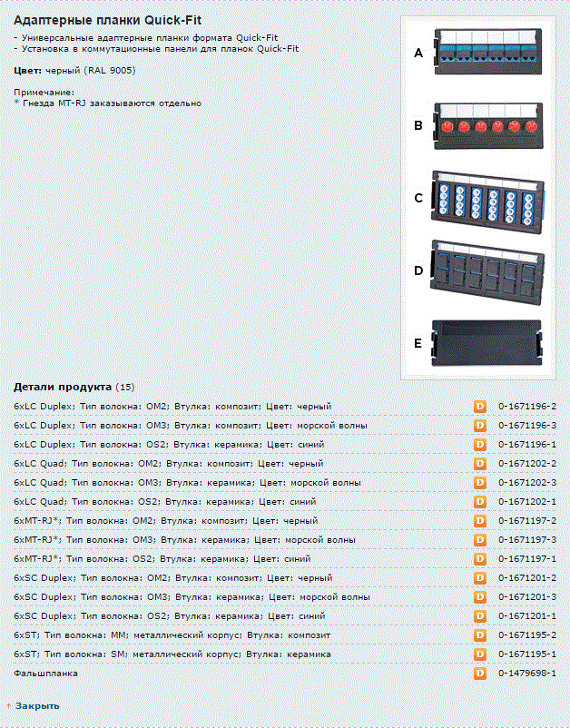The image size is (570, 728).
Task: Select row 6xLC Duplex OM3 морской волны
Action: tap(191, 426)
